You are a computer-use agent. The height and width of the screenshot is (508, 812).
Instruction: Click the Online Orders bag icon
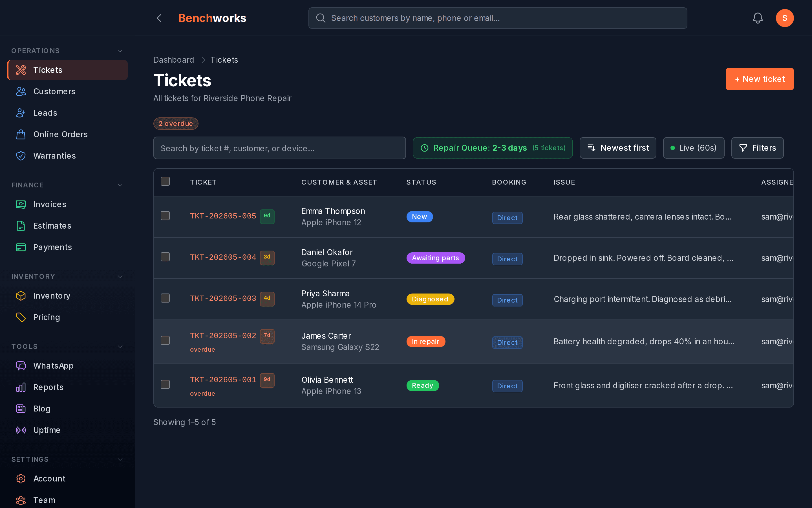pyautogui.click(x=21, y=134)
